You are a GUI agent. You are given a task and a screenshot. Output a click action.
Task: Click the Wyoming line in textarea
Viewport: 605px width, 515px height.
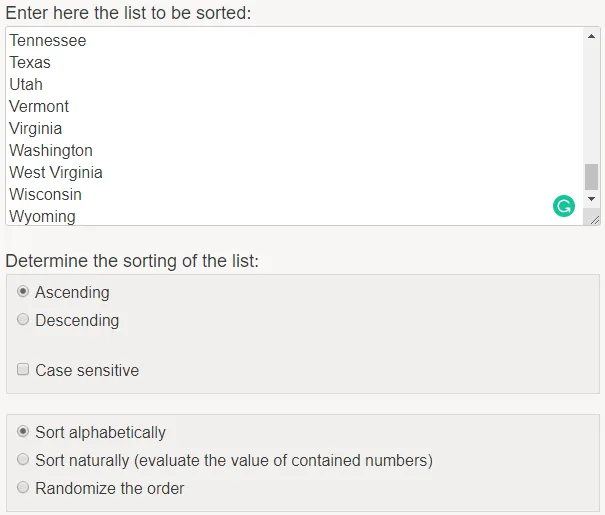(42, 216)
